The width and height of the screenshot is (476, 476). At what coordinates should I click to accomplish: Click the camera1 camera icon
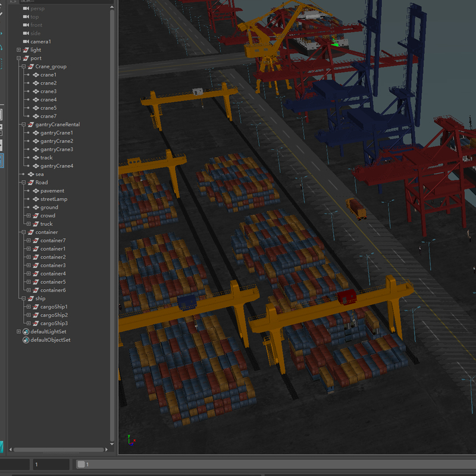[x=25, y=42]
